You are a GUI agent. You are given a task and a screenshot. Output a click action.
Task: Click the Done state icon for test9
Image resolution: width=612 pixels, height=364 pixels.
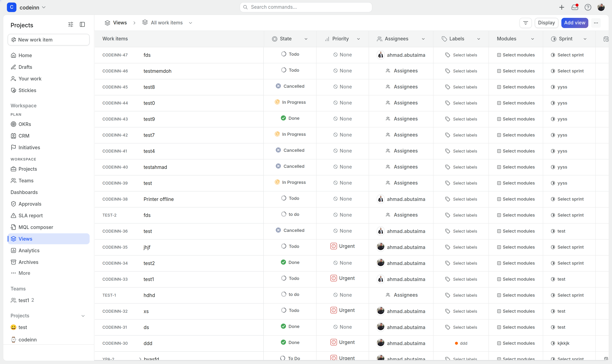pyautogui.click(x=283, y=118)
